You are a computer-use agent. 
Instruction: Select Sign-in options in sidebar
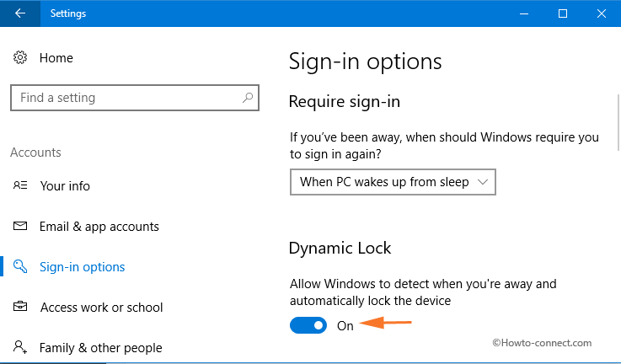[x=82, y=267]
